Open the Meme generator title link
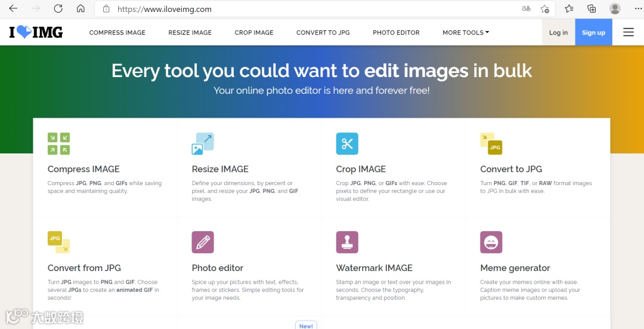Screen dimensions: 644x329 point(515,268)
